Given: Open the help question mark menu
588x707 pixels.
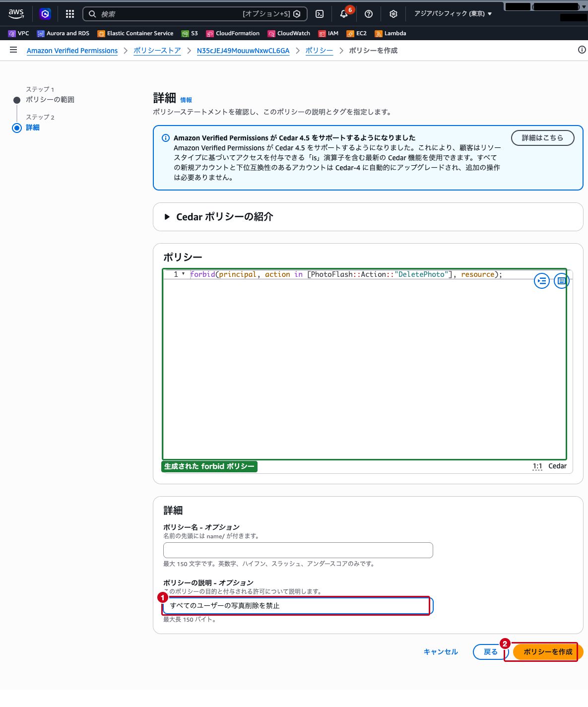Looking at the screenshot, I should click(x=369, y=14).
